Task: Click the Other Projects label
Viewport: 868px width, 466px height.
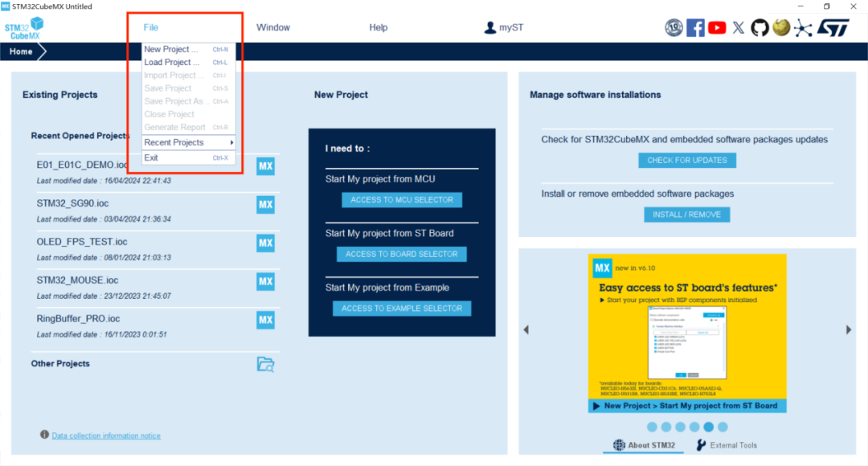Action: tap(60, 364)
